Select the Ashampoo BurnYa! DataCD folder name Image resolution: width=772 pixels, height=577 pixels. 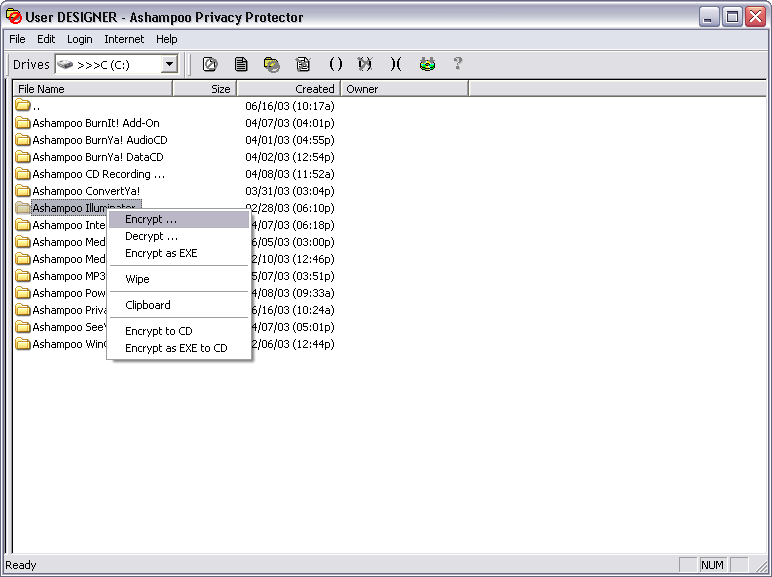98,157
